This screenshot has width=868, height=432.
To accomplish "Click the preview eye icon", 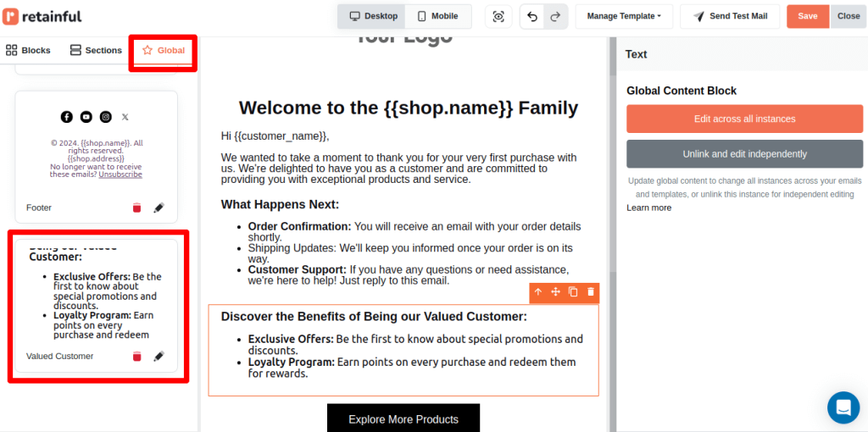I will 498,17.
